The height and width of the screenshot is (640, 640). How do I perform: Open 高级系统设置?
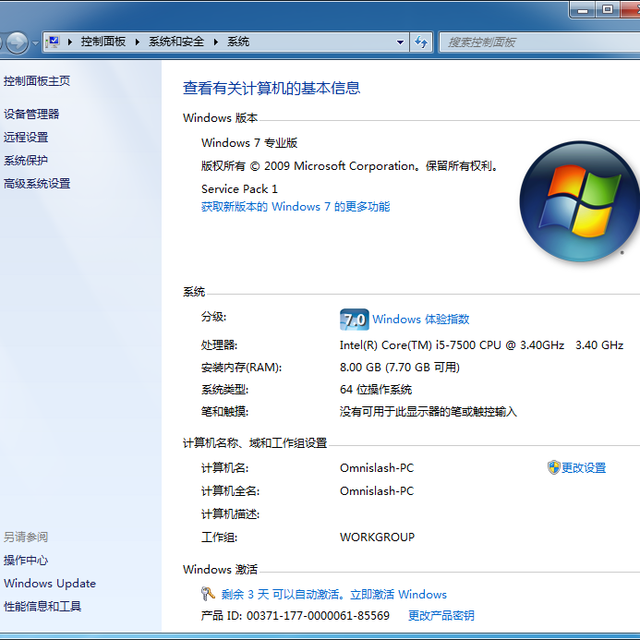[37, 184]
